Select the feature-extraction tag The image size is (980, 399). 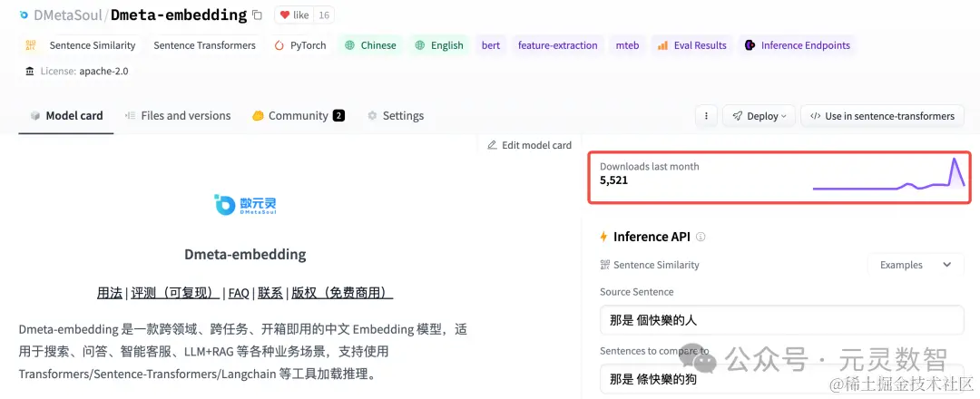click(557, 45)
